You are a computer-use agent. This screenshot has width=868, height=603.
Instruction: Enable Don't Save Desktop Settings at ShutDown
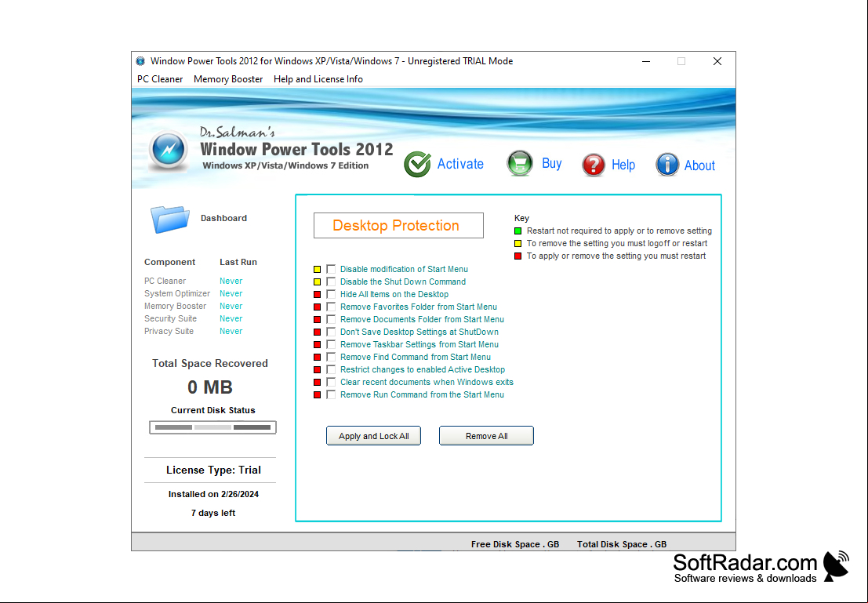pos(331,332)
